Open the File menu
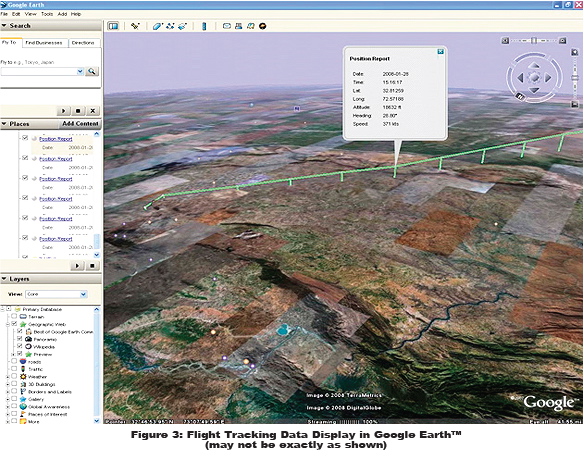 click(4, 14)
